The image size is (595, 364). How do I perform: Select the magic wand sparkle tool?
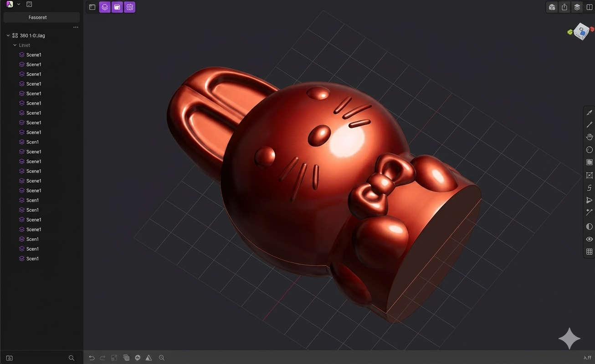tap(590, 212)
